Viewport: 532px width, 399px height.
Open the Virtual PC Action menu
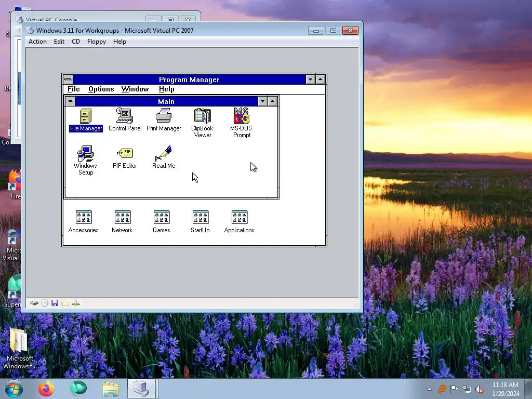coord(37,42)
